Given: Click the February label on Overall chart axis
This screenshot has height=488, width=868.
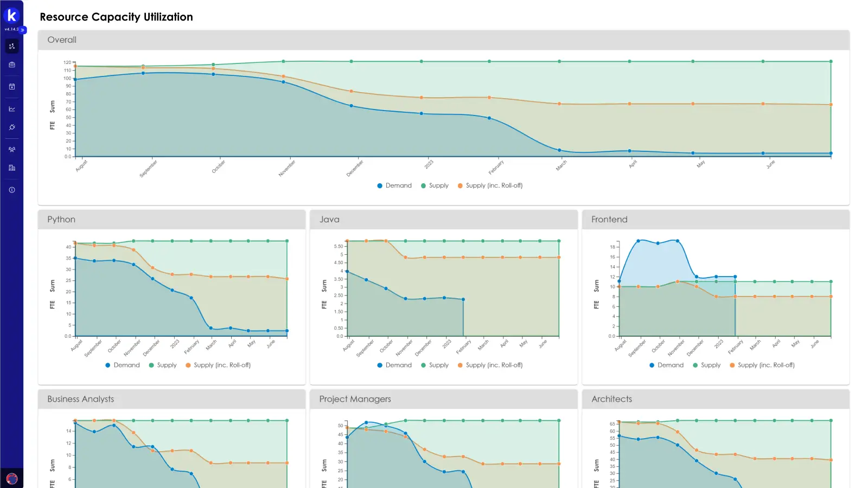Looking at the screenshot, I should (496, 167).
